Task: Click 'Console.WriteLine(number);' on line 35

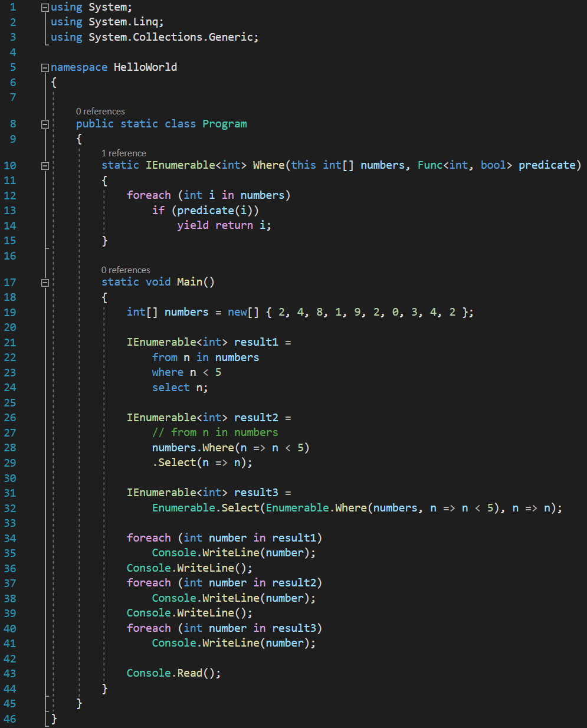Action: (234, 553)
